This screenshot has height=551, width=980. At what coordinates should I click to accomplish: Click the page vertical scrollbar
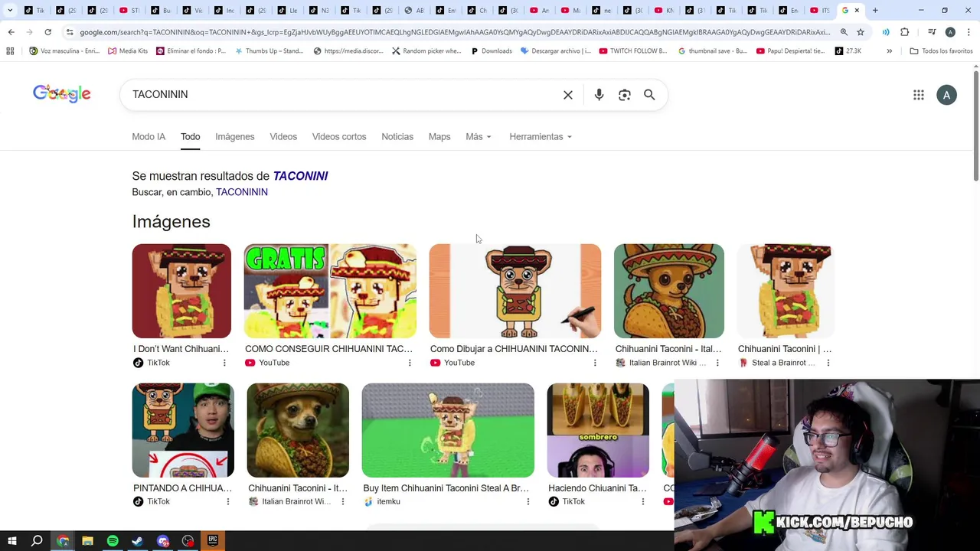click(x=975, y=126)
